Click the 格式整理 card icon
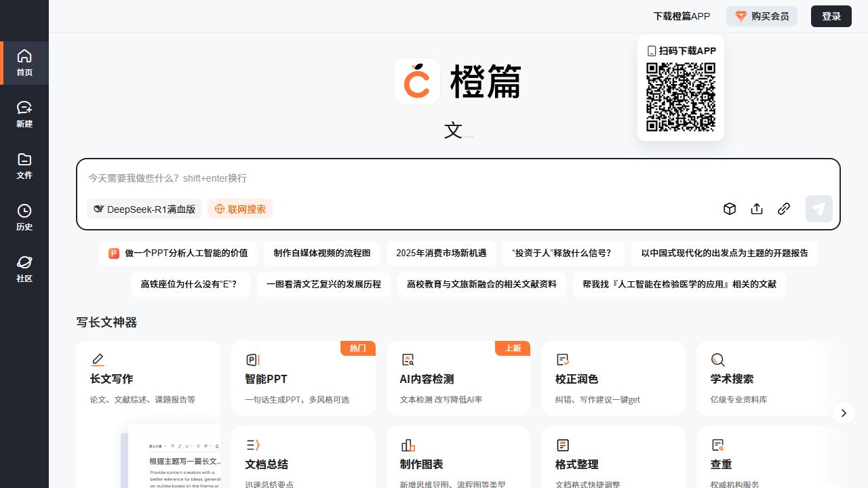Screen dimensions: 868x488 coord(563,445)
